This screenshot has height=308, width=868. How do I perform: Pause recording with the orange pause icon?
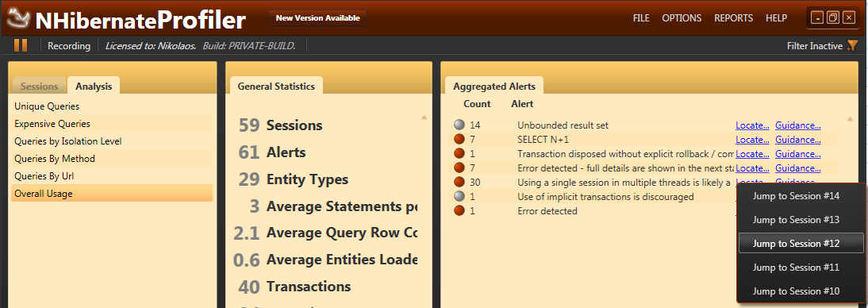tap(21, 45)
